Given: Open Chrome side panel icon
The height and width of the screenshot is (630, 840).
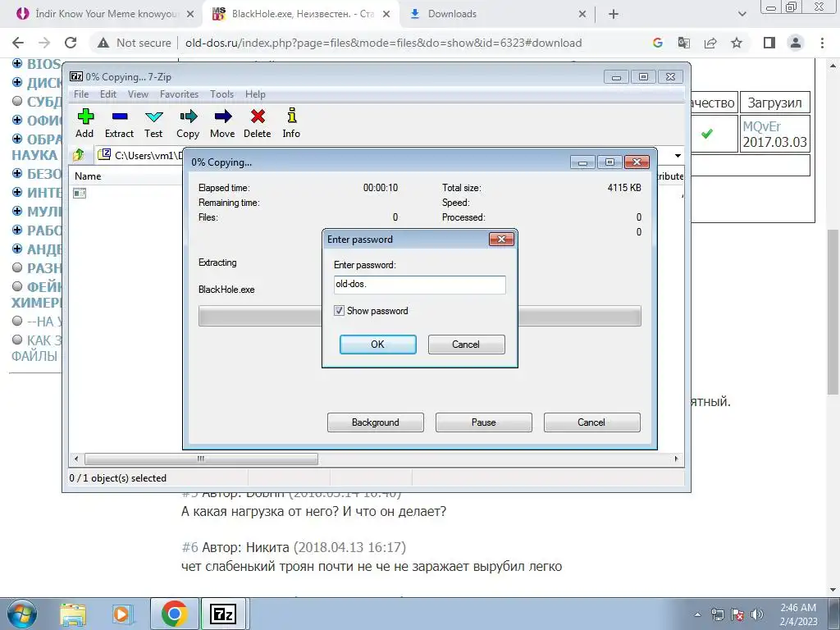Looking at the screenshot, I should (x=769, y=43).
